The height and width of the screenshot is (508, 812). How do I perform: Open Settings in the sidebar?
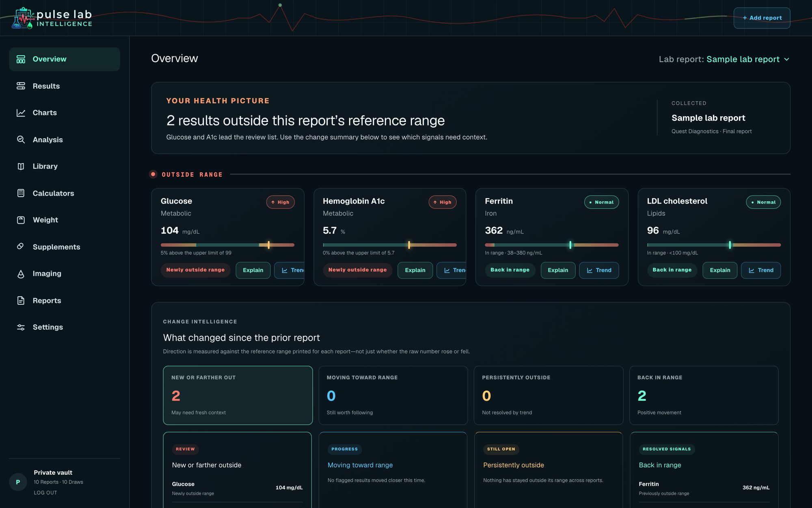65,327
